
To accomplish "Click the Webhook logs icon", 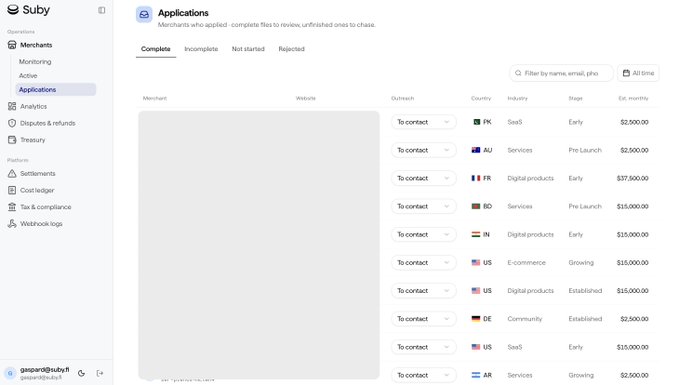I will tap(12, 223).
